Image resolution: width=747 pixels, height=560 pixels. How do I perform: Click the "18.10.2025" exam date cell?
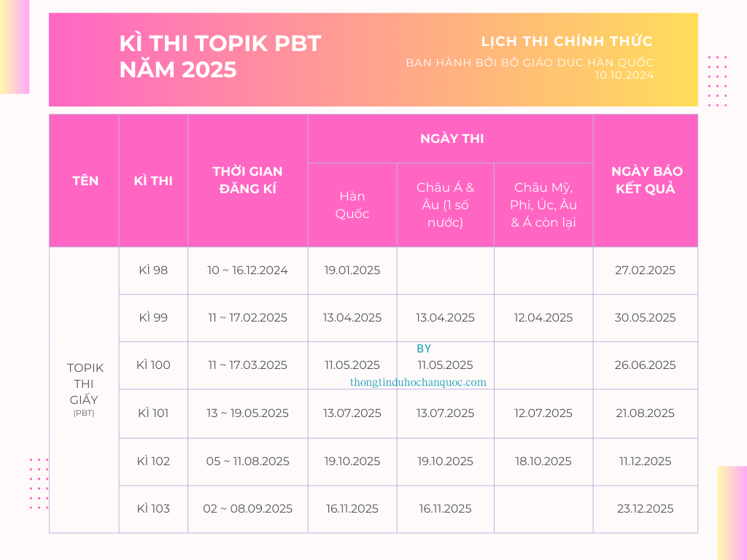[543, 462]
